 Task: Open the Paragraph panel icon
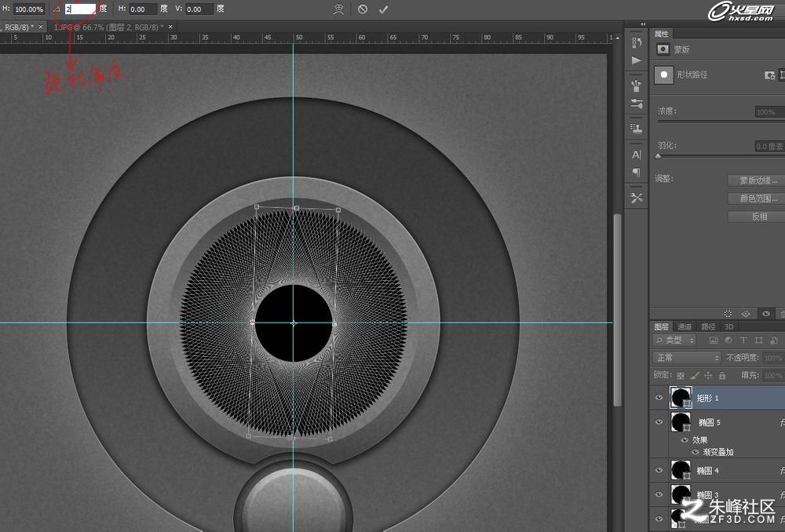637,173
